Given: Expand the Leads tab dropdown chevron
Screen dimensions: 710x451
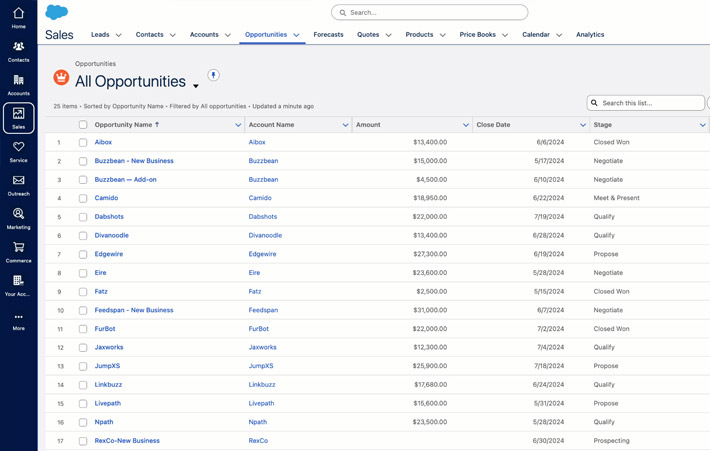Looking at the screenshot, I should 119,35.
